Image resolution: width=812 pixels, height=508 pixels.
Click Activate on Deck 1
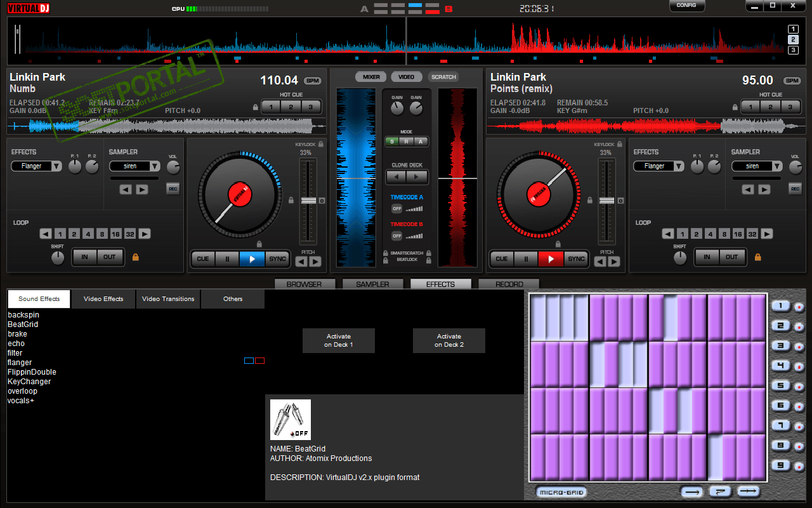(339, 340)
